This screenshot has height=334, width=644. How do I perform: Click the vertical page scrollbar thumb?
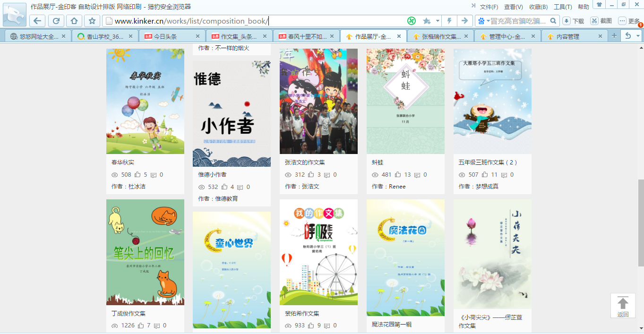point(641,223)
